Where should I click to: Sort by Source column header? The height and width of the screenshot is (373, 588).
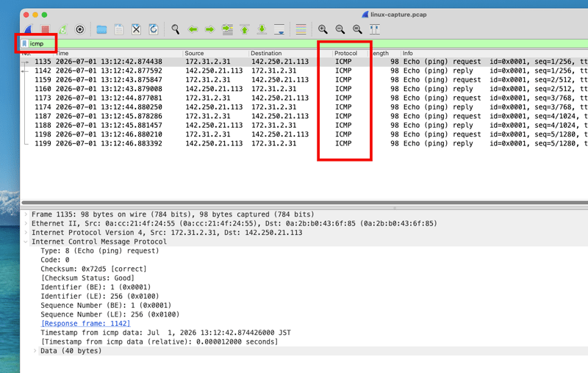194,53
